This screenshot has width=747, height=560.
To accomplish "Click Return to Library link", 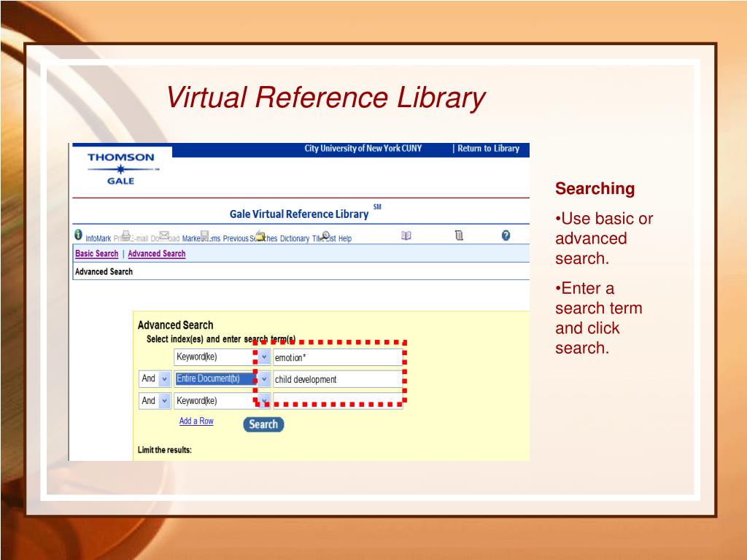I will coord(488,149).
